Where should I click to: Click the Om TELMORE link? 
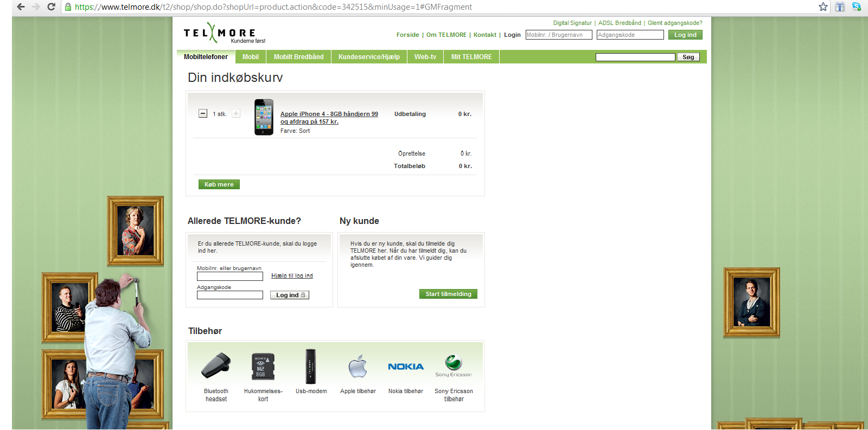click(x=446, y=35)
